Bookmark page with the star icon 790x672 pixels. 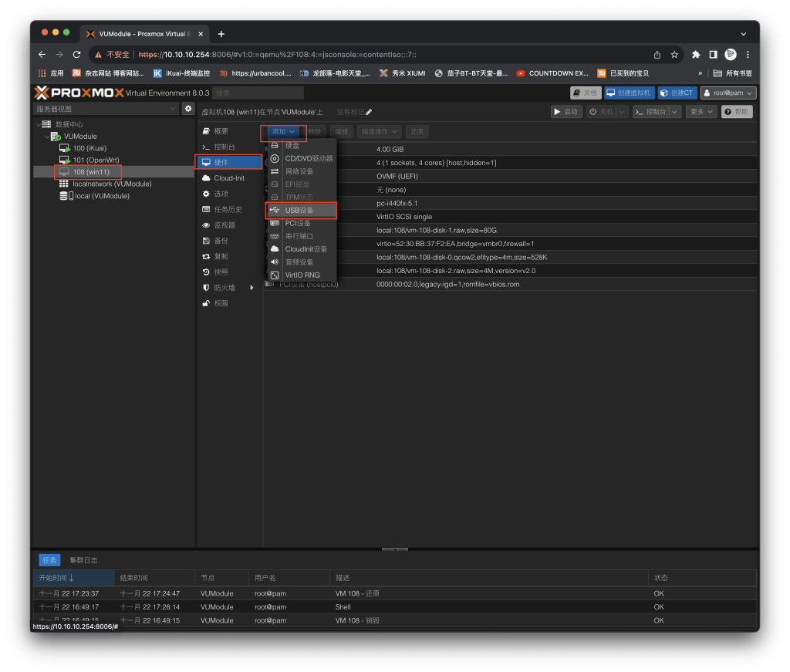coord(674,55)
